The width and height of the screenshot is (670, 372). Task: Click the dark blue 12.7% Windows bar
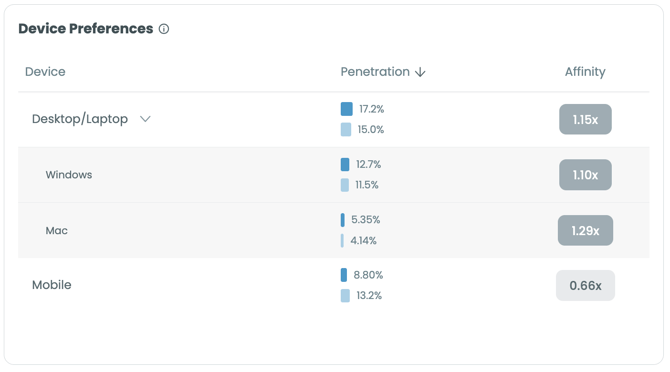tap(345, 164)
